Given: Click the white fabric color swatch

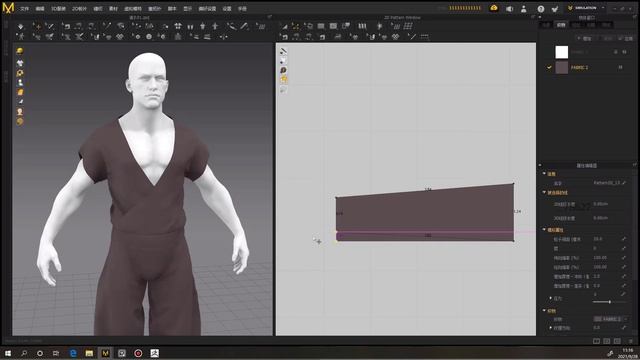Looking at the screenshot, I should click(562, 52).
